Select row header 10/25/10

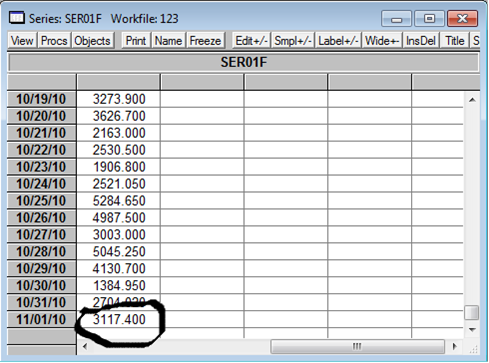pyautogui.click(x=42, y=201)
